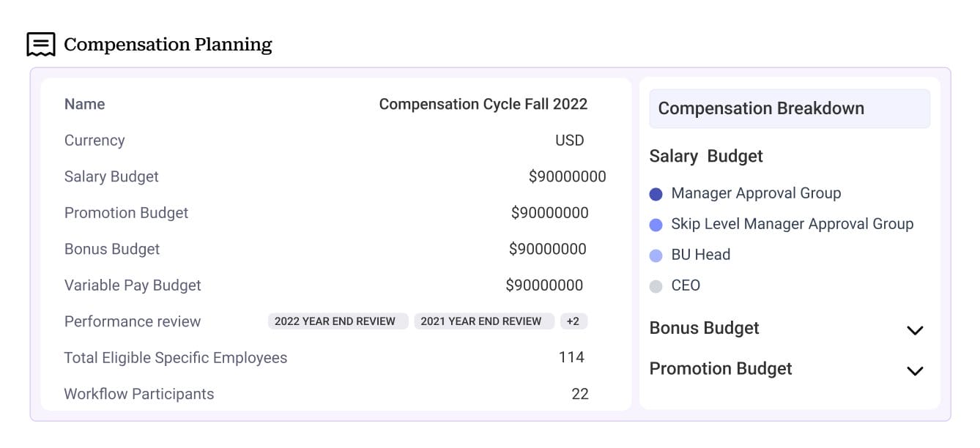Click the BU Head legend indicator
Viewport: 980px width, 448px height.
click(x=657, y=255)
